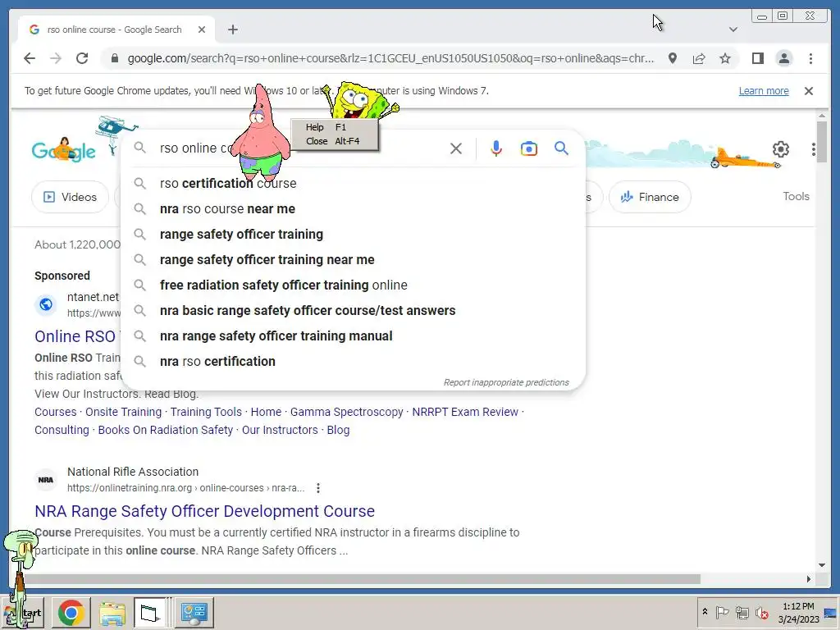
Task: Click the share page icon
Action: click(699, 58)
